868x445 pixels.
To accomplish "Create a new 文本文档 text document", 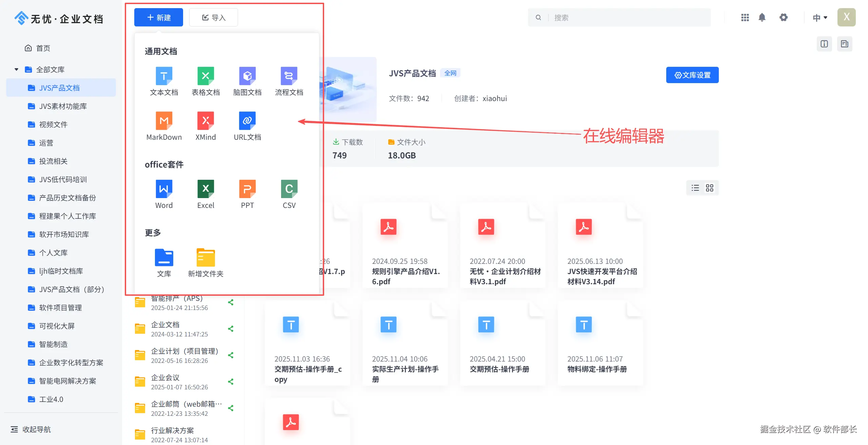I will [164, 76].
